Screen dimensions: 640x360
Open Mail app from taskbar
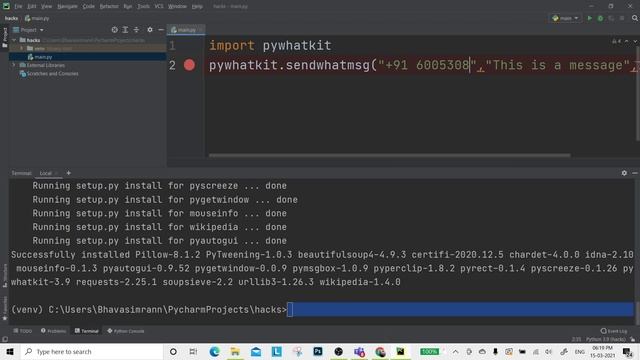[256, 351]
